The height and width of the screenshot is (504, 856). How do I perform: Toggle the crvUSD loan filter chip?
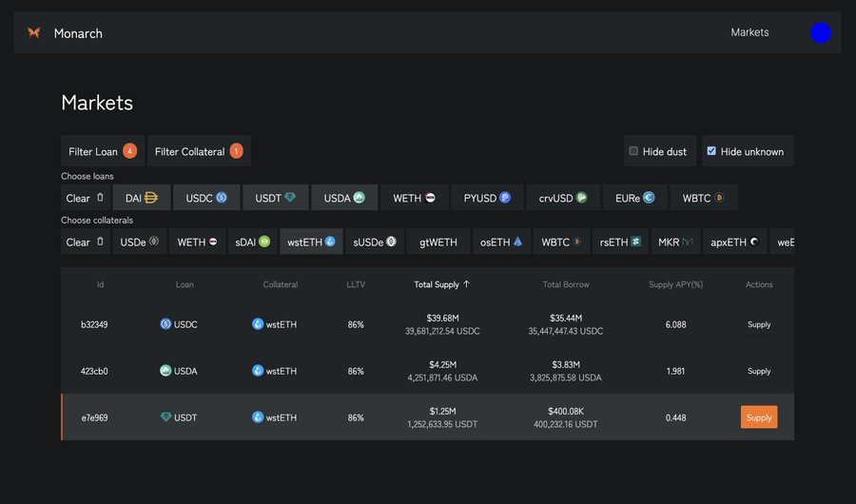pos(563,198)
